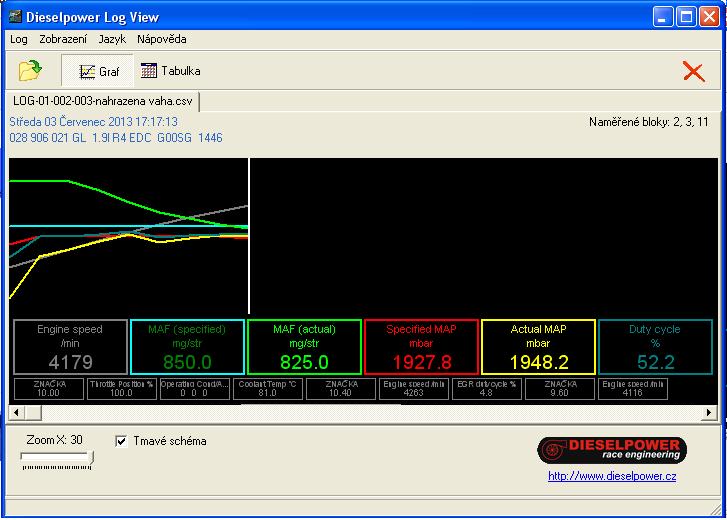Image resolution: width=727 pixels, height=520 pixels.
Task: Click the Dieselpower Log View title bar icon
Action: [15, 17]
